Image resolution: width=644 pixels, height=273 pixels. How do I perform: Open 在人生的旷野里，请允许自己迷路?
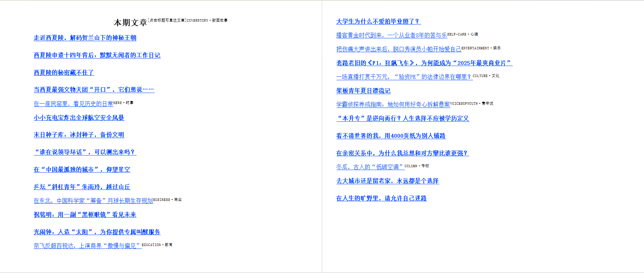tap(381, 198)
